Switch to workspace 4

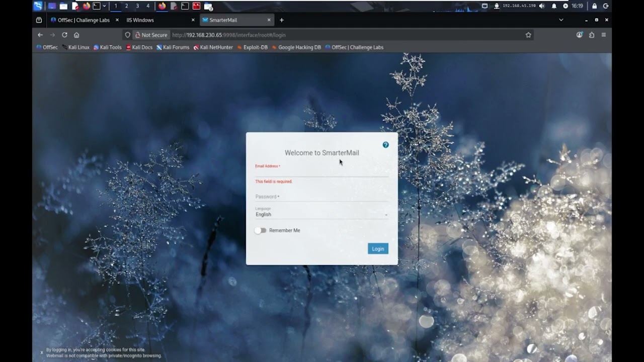click(x=148, y=6)
